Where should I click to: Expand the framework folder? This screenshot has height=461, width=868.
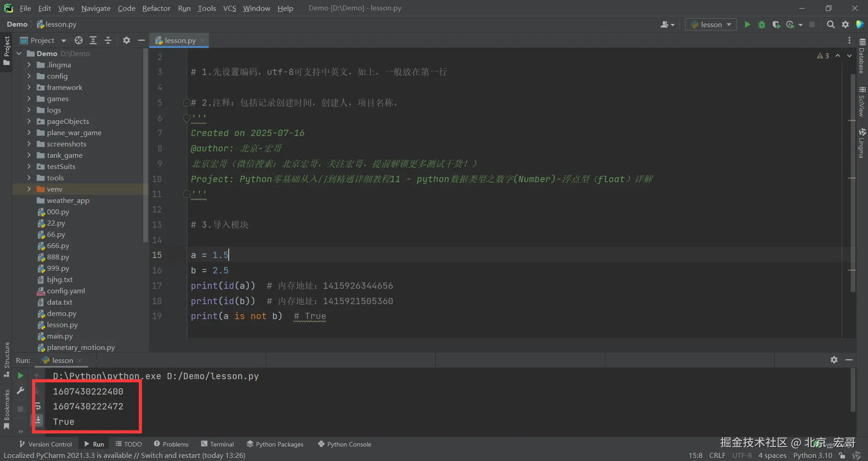point(29,87)
